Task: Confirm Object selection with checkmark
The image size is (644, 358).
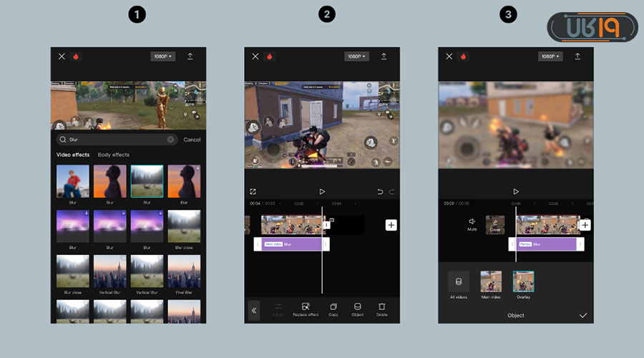Action: pyautogui.click(x=583, y=315)
